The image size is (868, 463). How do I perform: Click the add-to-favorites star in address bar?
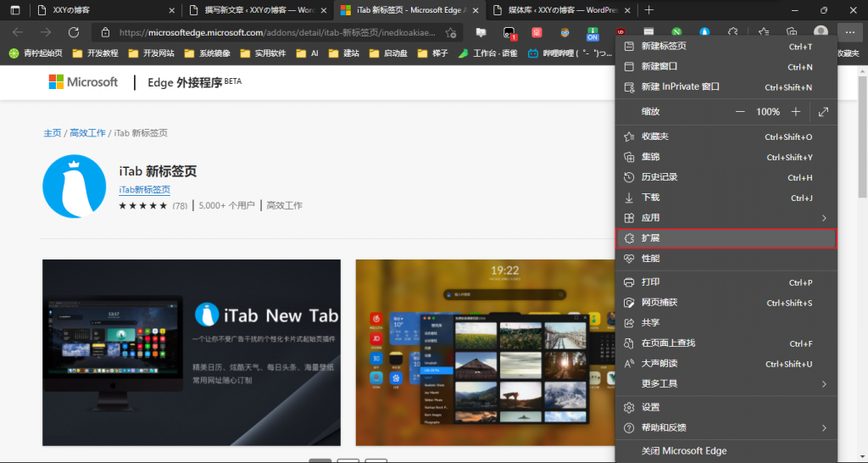[x=450, y=32]
